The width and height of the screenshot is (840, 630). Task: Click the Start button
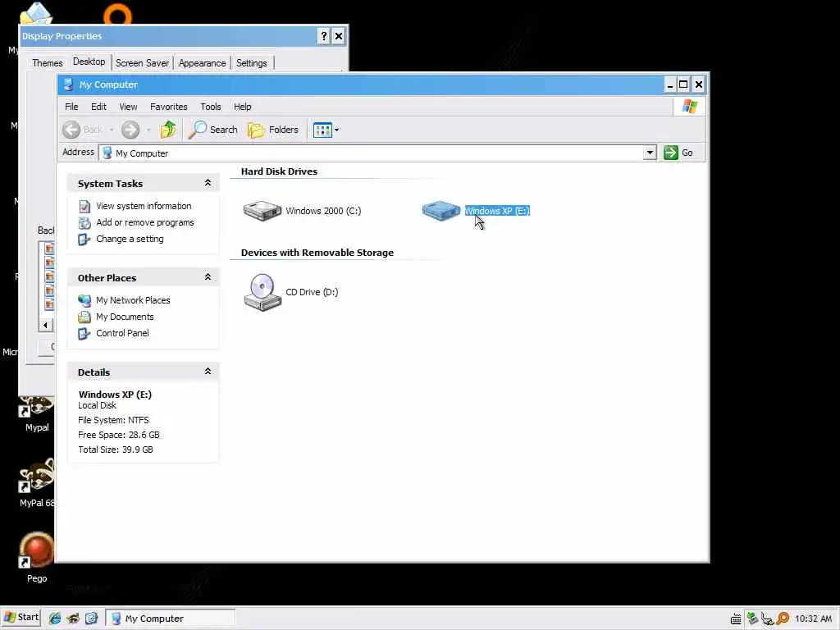[21, 617]
